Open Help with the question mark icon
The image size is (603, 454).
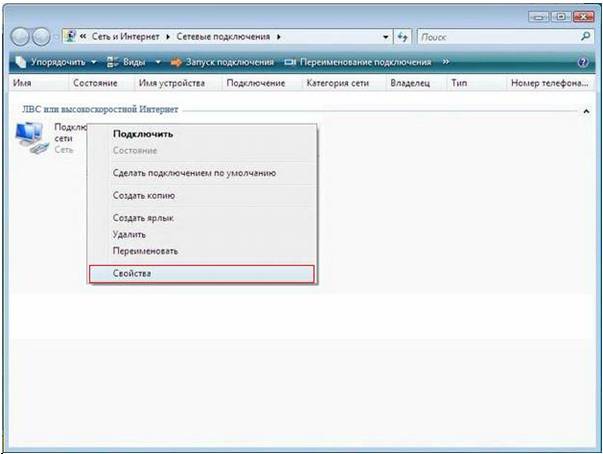[x=583, y=62]
